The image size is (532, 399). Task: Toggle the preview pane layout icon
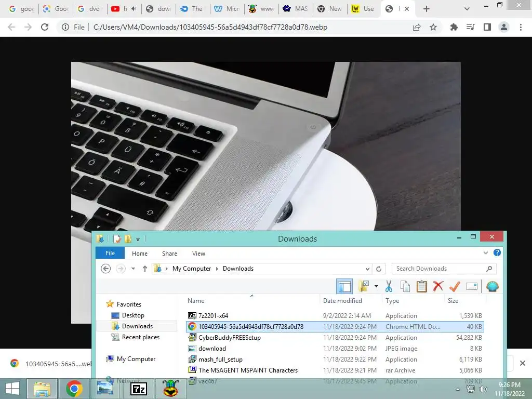tap(344, 286)
